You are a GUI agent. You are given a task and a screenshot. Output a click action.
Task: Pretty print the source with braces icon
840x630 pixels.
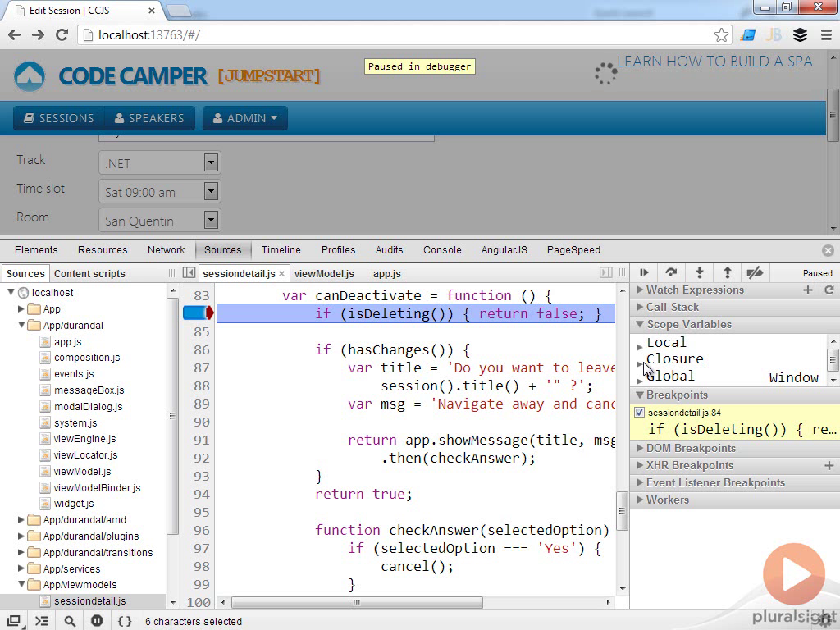[x=125, y=621]
